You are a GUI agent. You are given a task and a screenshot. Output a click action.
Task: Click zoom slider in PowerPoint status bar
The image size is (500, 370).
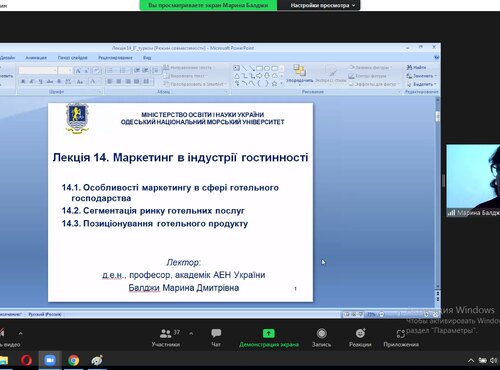(405, 314)
